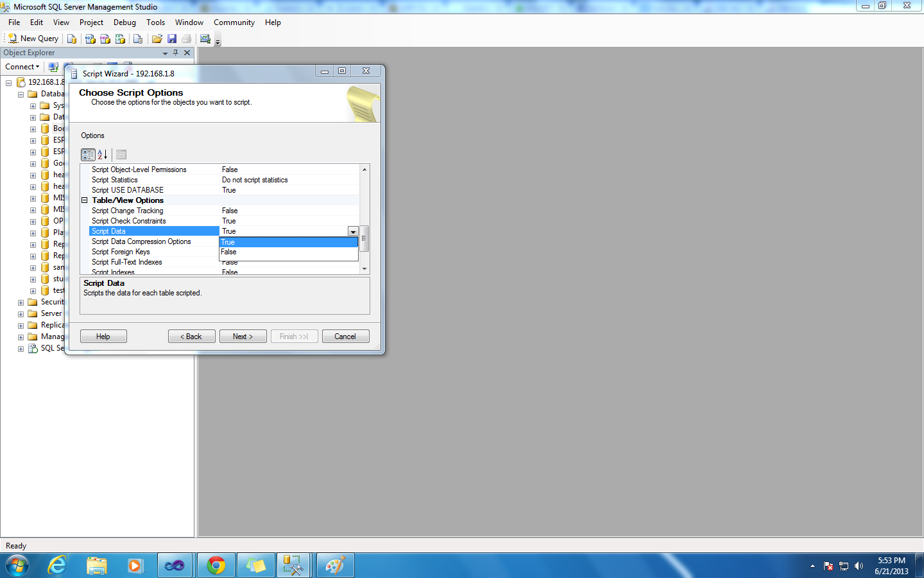Open Paint from the taskbar
Screen dimensions: 924x578
(335, 566)
